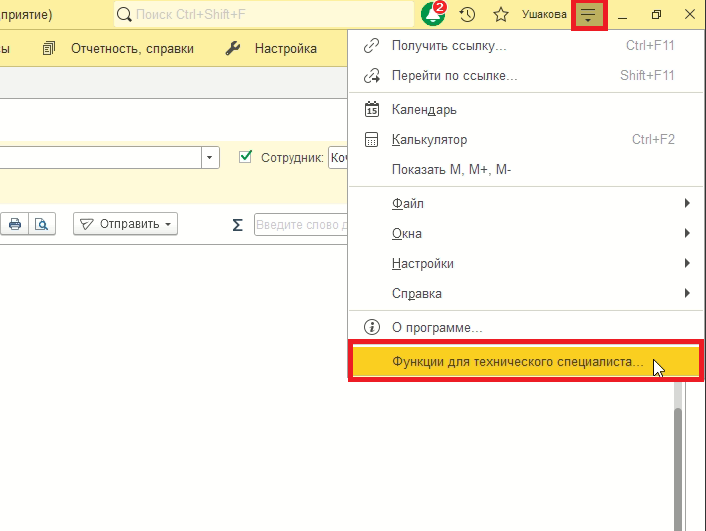The width and height of the screenshot is (706, 531).
Task: Select Перейти по ссылке menu item
Action: tap(526, 76)
